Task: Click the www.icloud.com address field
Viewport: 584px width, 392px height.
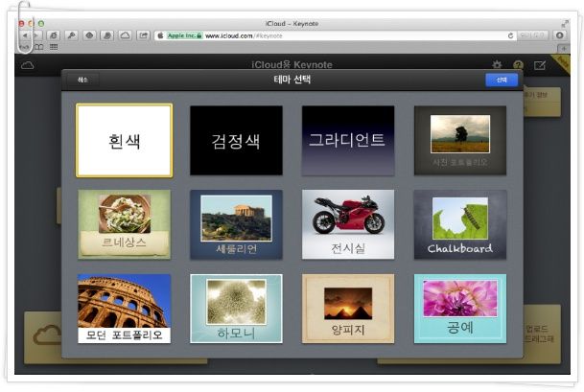Action: [336, 35]
